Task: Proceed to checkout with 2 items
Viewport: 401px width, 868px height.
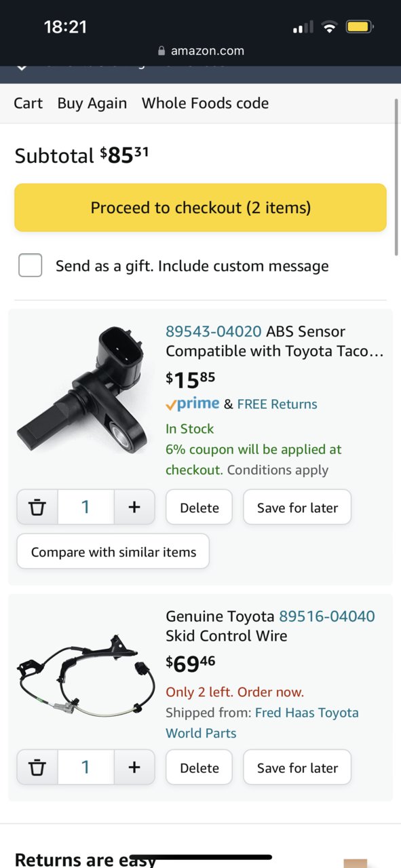Action: click(200, 208)
